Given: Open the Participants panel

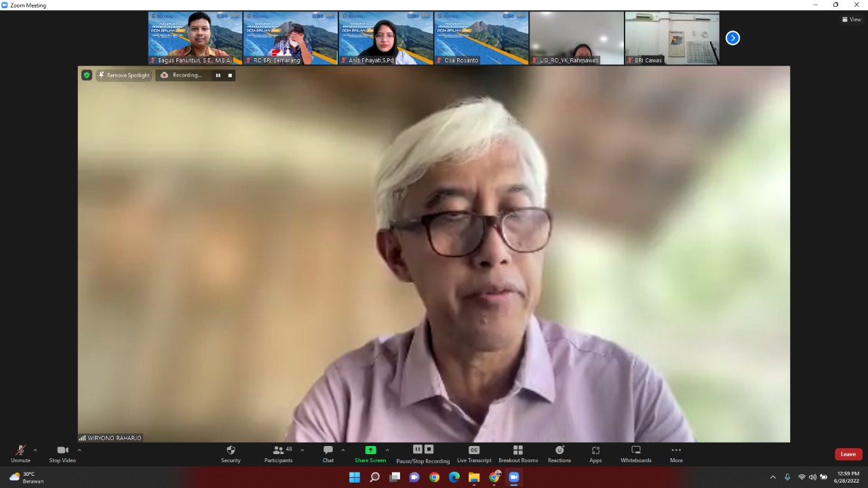Looking at the screenshot, I should click(278, 454).
